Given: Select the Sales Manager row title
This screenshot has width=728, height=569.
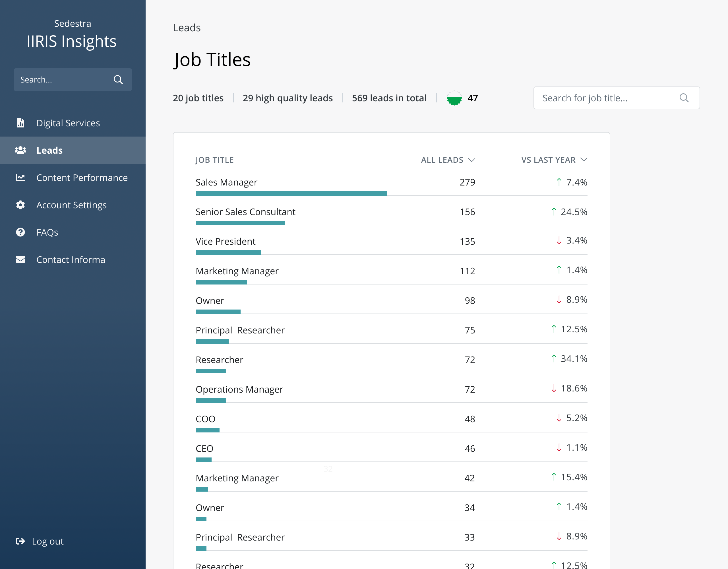Looking at the screenshot, I should pyautogui.click(x=226, y=182).
